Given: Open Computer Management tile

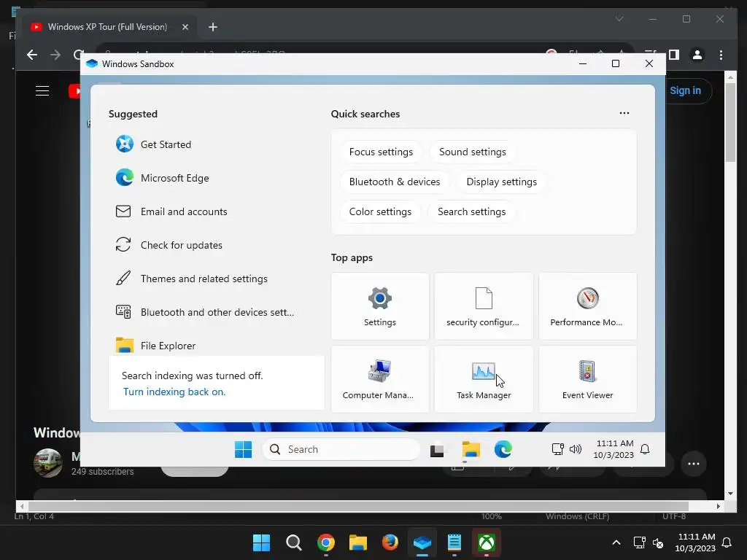Looking at the screenshot, I should tap(379, 379).
